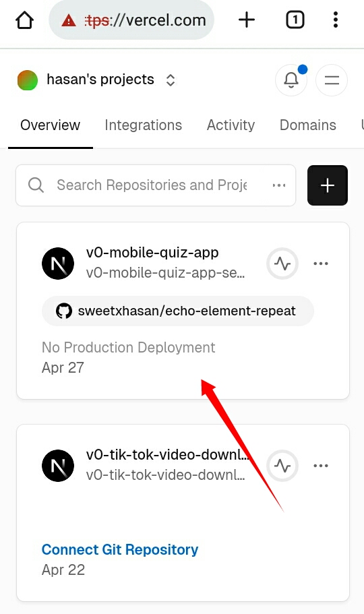Click the black Add New plus button
This screenshot has height=614, width=364.
coord(328,185)
